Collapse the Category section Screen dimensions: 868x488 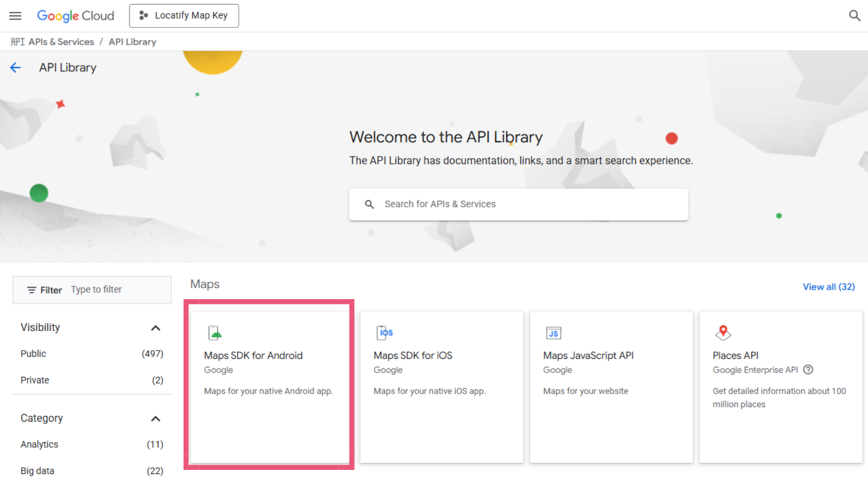tap(156, 419)
